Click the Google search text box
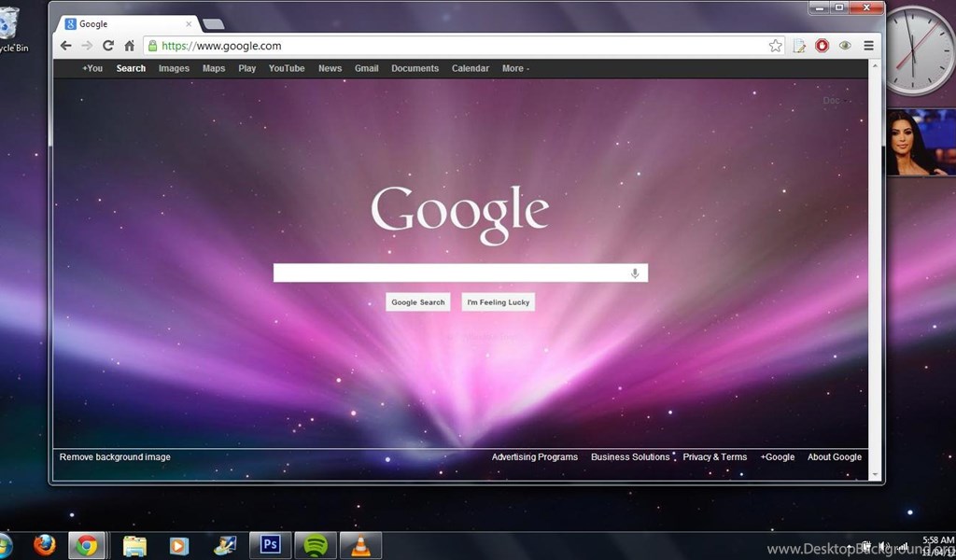956x560 pixels. [460, 273]
